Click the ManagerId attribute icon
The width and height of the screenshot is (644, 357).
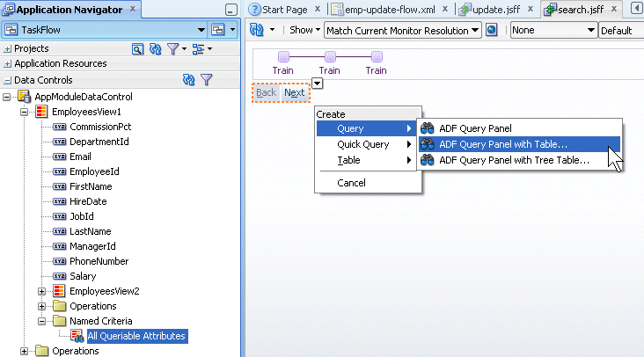[60, 246]
